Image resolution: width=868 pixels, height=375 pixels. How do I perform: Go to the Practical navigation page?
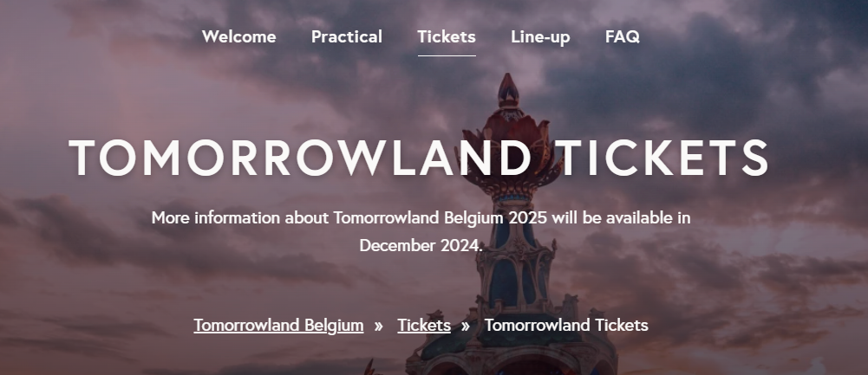tap(347, 37)
